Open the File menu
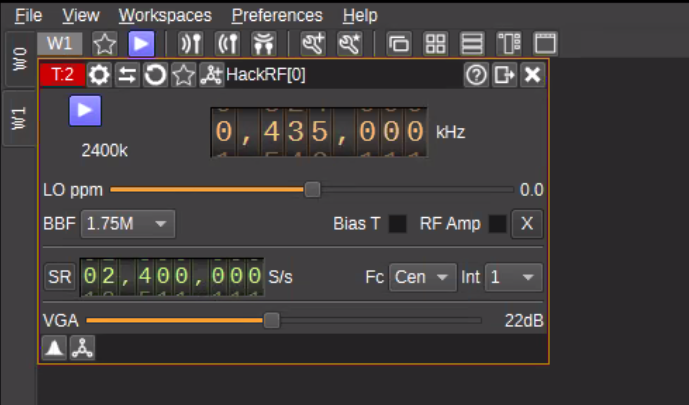 coord(28,16)
